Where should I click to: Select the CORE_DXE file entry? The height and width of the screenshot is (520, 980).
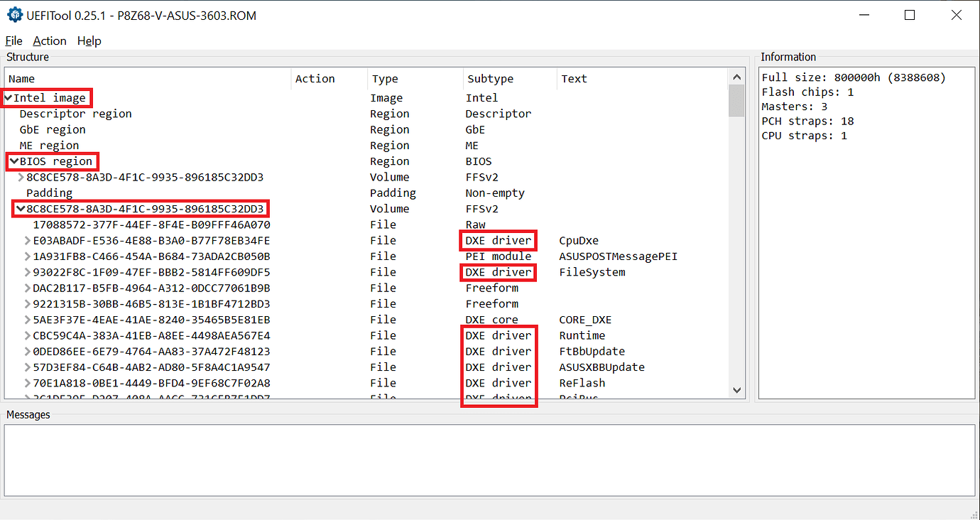tap(142, 319)
